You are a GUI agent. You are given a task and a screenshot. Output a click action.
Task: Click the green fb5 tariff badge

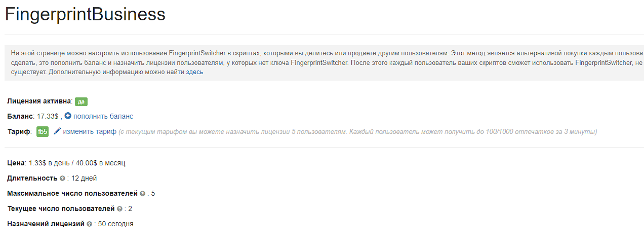pos(43,132)
